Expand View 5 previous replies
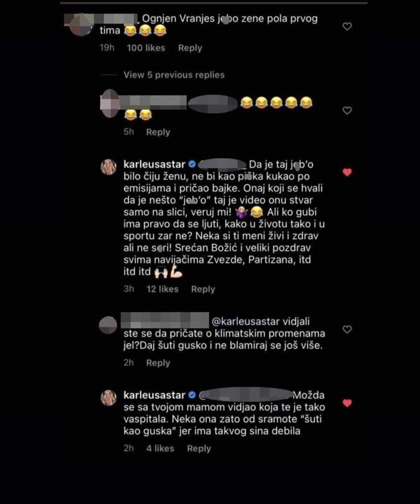This screenshot has width=420, height=504. 174,75
